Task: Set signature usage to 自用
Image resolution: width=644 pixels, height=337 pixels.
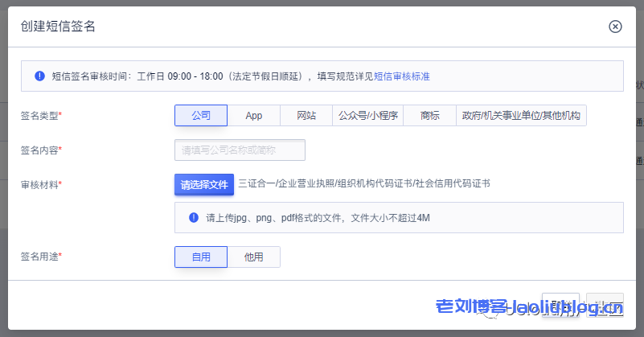Action: [200, 257]
